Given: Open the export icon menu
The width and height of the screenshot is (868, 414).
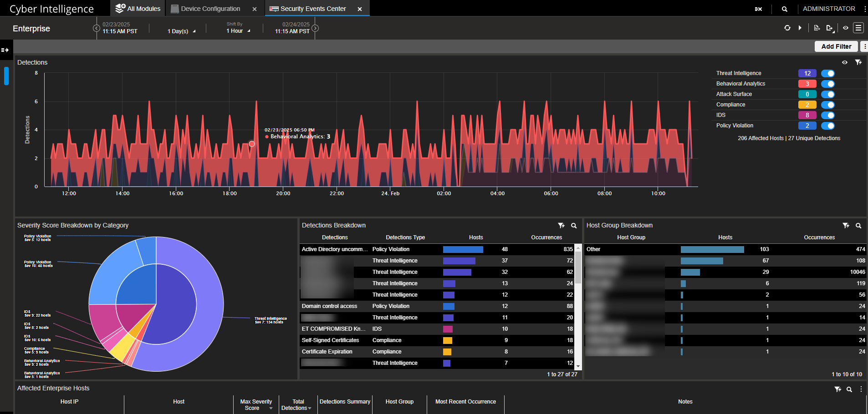Looking at the screenshot, I should point(830,28).
